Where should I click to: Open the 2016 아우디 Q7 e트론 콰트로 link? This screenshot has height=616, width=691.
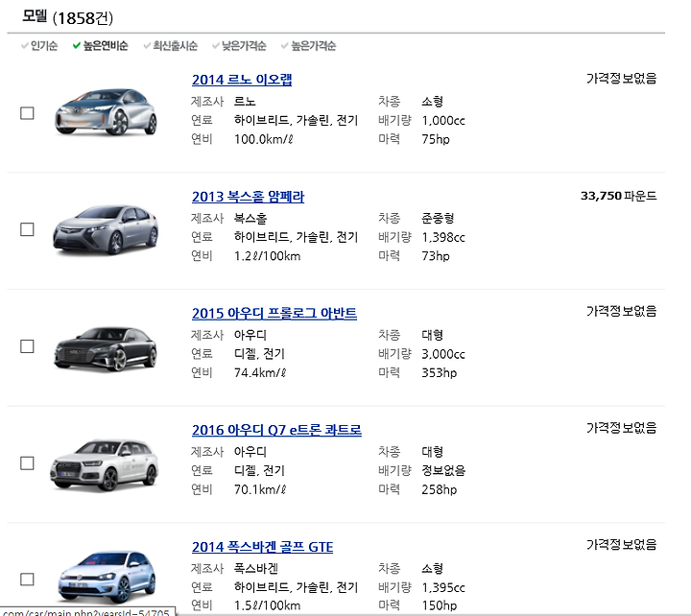pos(276,430)
